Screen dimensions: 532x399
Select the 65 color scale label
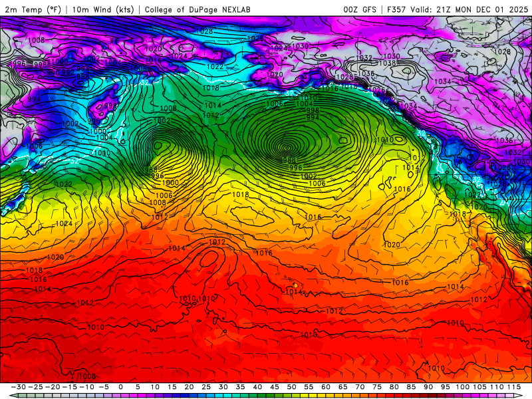coord(342,387)
